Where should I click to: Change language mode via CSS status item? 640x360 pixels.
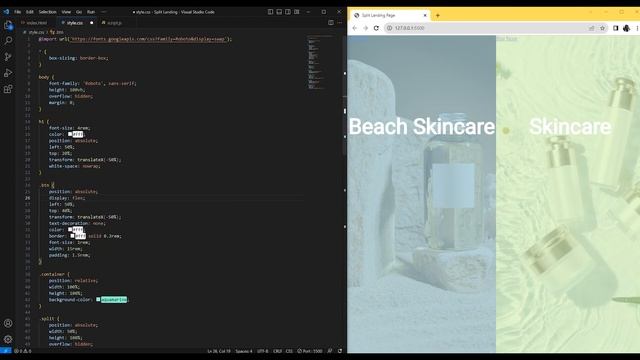tap(289, 351)
